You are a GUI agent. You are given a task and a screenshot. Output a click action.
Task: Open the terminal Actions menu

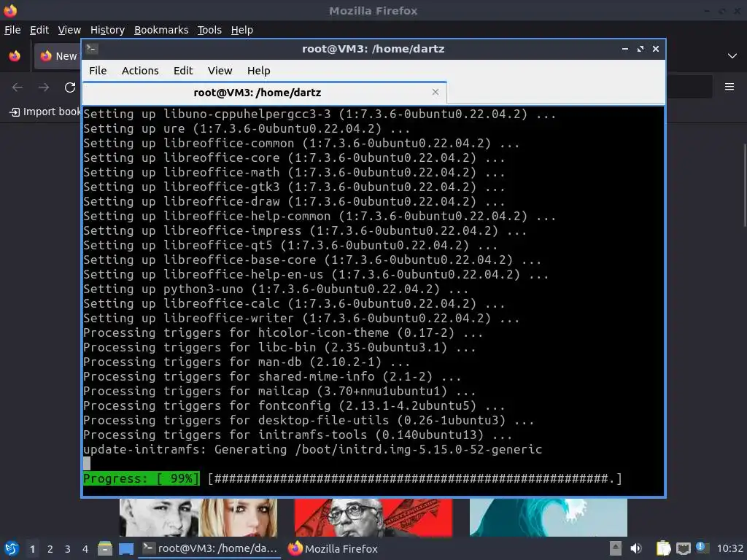click(x=140, y=71)
